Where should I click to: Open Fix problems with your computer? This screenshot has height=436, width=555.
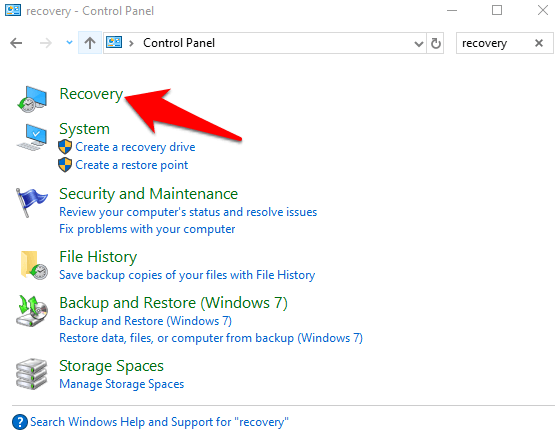[147, 229]
